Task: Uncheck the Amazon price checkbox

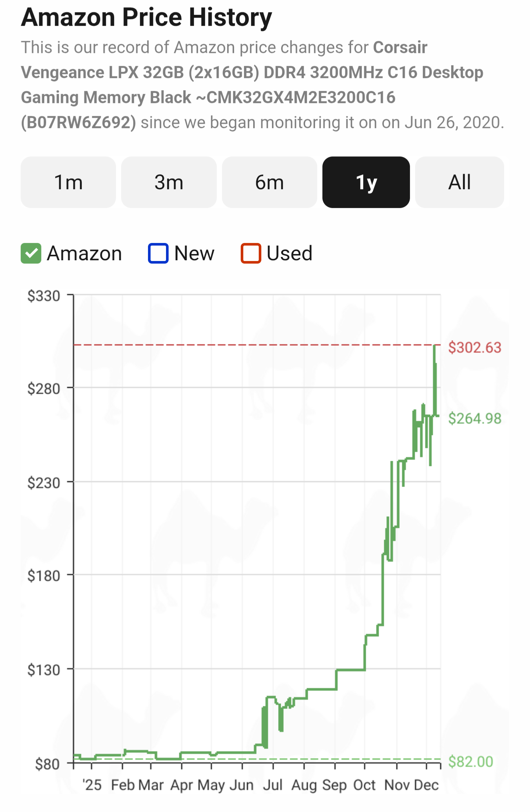Action: tap(31, 253)
